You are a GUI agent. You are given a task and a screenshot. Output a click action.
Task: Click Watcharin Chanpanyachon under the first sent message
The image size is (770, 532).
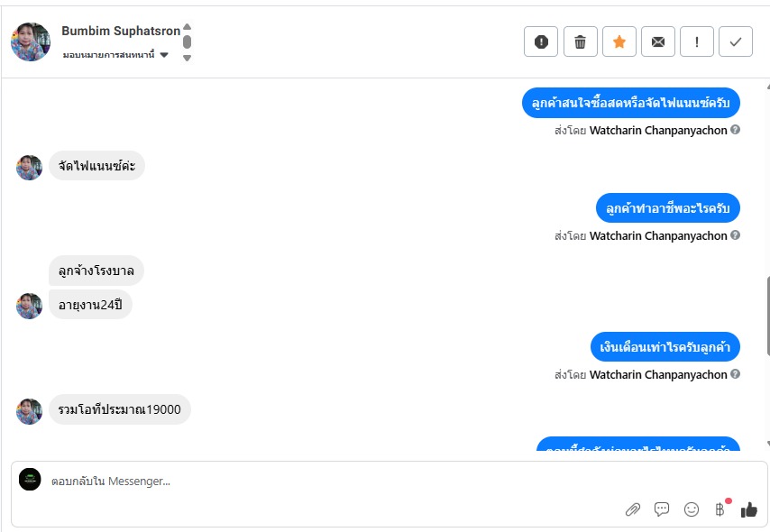click(x=658, y=130)
